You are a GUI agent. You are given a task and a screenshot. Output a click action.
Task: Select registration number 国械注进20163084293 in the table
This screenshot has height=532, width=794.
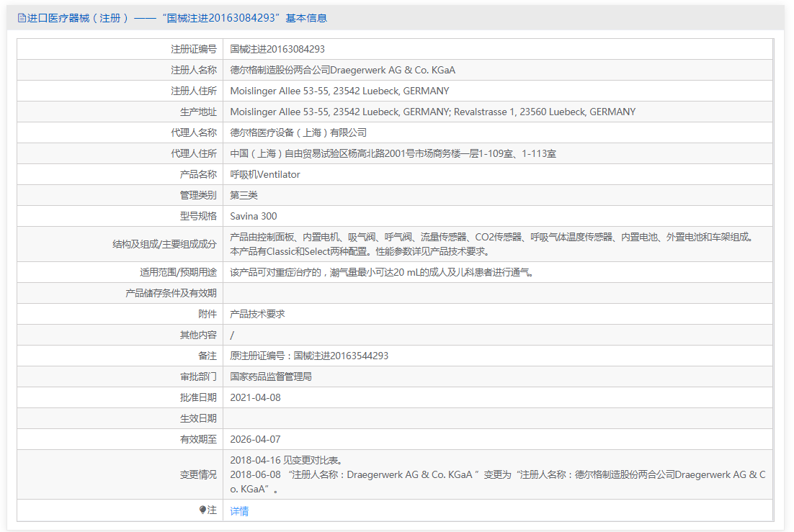coord(277,49)
